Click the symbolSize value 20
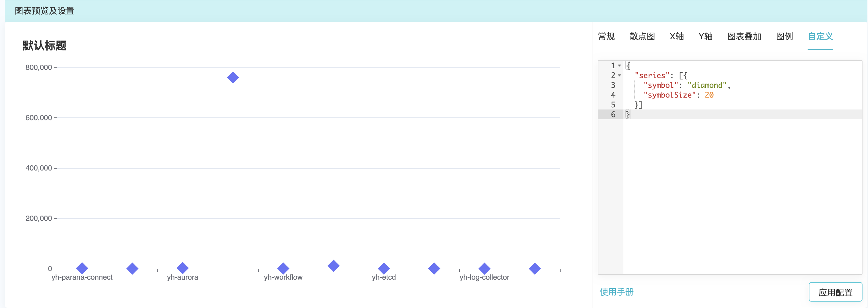 pos(709,95)
